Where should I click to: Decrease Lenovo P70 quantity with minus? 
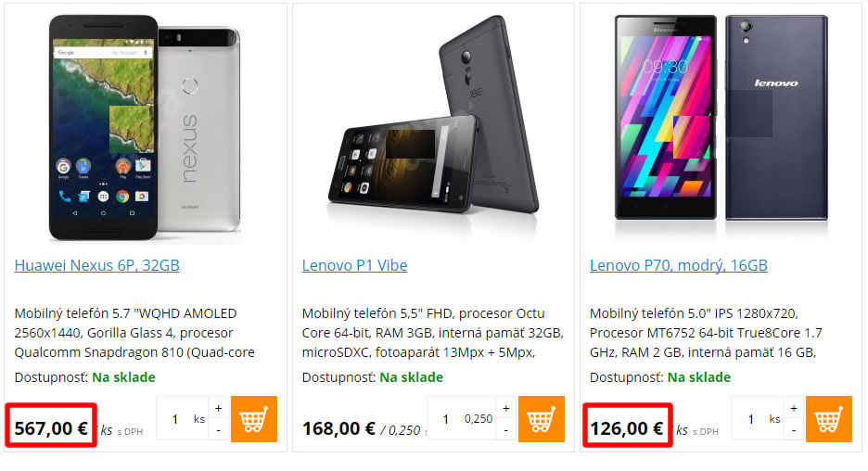coord(794,430)
